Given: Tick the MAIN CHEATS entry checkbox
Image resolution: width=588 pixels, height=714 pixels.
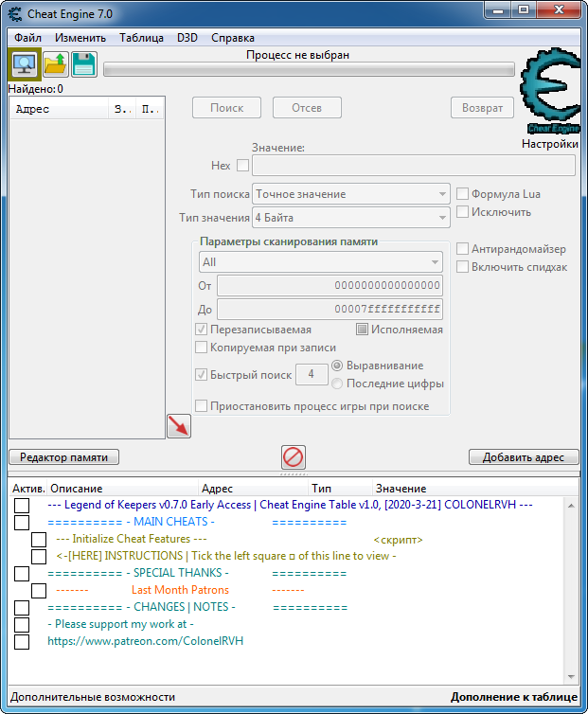Looking at the screenshot, I should click(x=22, y=523).
